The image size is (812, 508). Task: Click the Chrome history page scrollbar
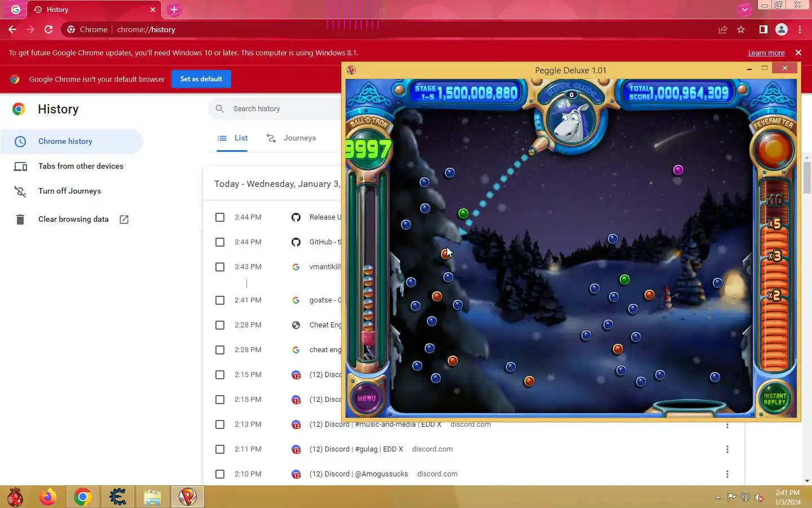click(807, 178)
